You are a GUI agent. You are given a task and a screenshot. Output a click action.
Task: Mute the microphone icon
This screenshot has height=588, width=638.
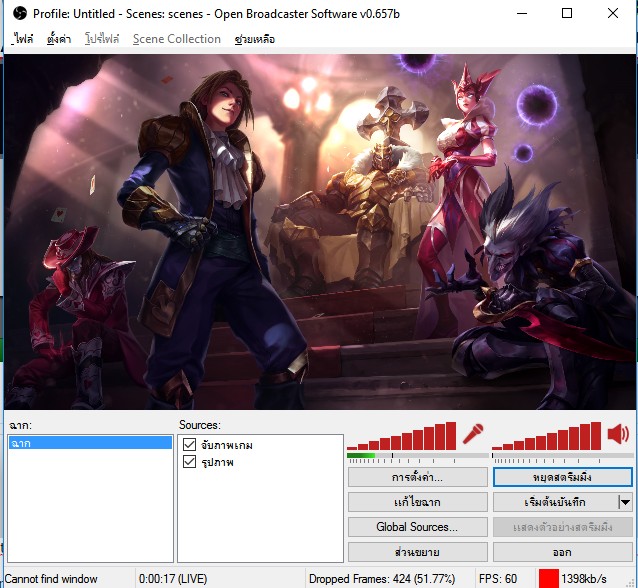coord(474,434)
